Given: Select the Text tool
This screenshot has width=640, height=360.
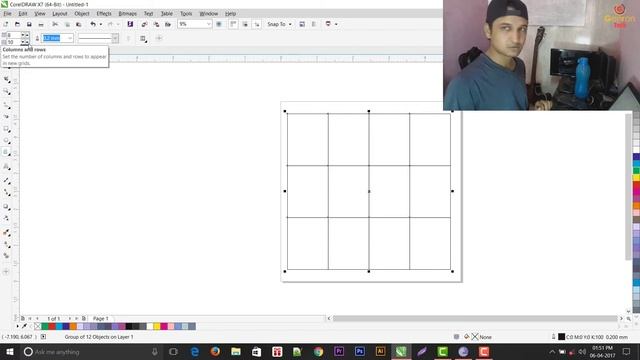Looking at the screenshot, I should (7, 167).
